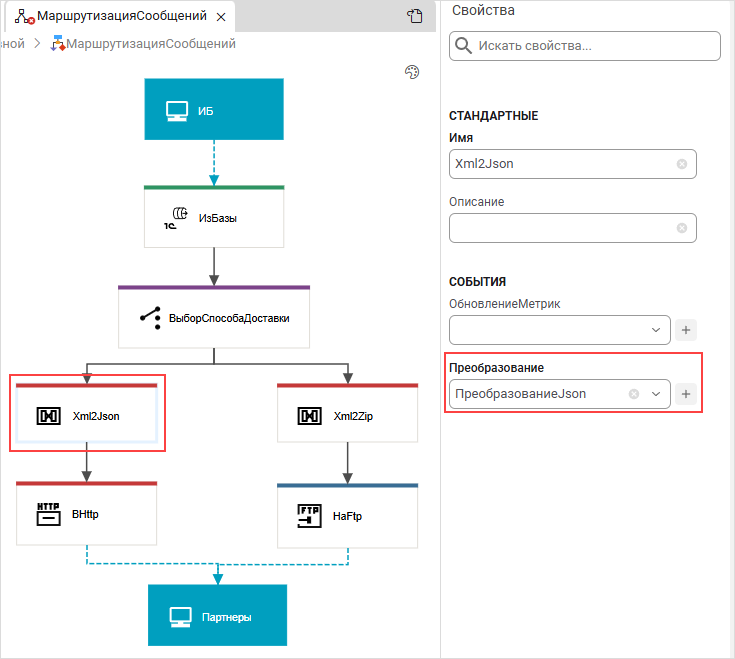This screenshot has width=735, height=659.
Task: Click the palette icon on the diagram canvas
Action: point(411,72)
